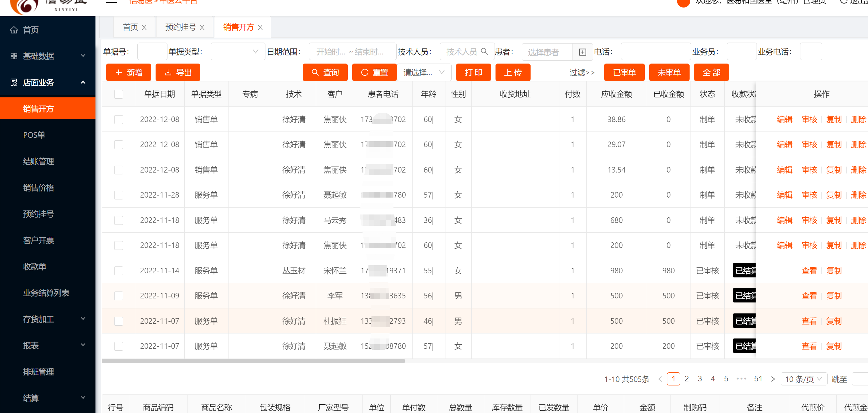Viewport: 868px width, 413px height.
Task: Click the 过滤>> link
Action: 582,72
